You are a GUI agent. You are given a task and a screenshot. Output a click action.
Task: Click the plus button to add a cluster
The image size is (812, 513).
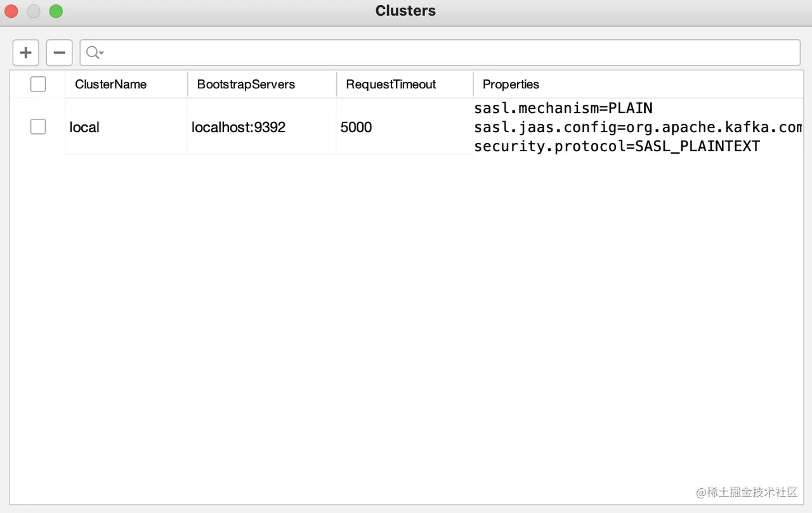pos(26,53)
